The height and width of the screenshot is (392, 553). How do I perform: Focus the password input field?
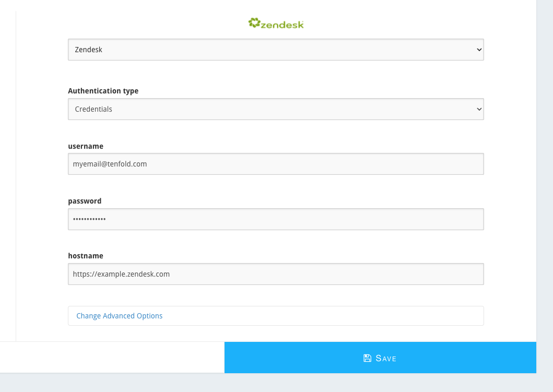276,219
